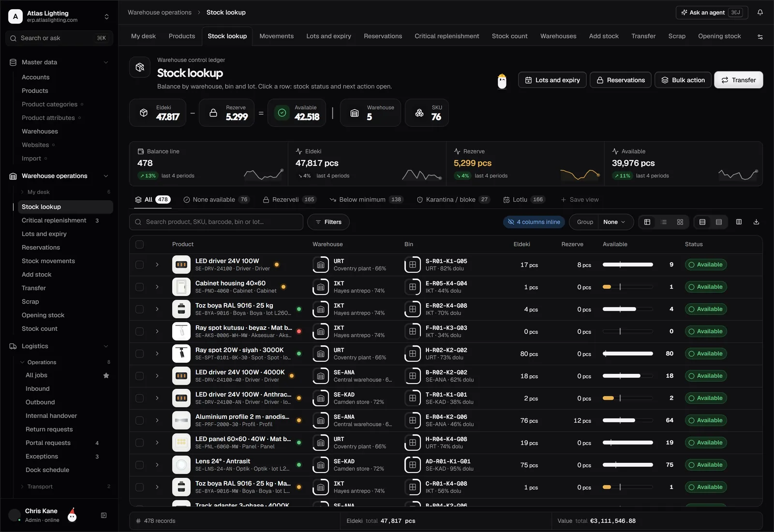Click the Filters button
774x532 pixels.
click(328, 222)
